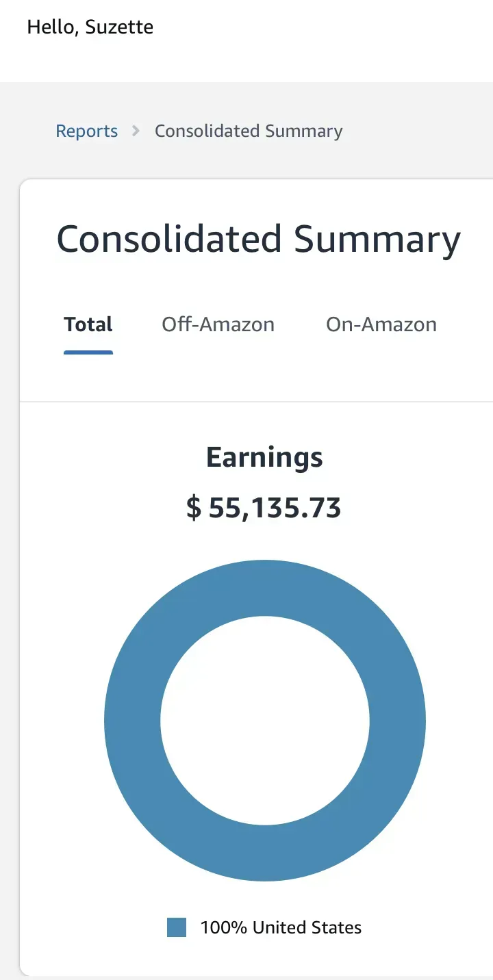
Task: Click the Hello, Suzette greeting
Action: 90,27
